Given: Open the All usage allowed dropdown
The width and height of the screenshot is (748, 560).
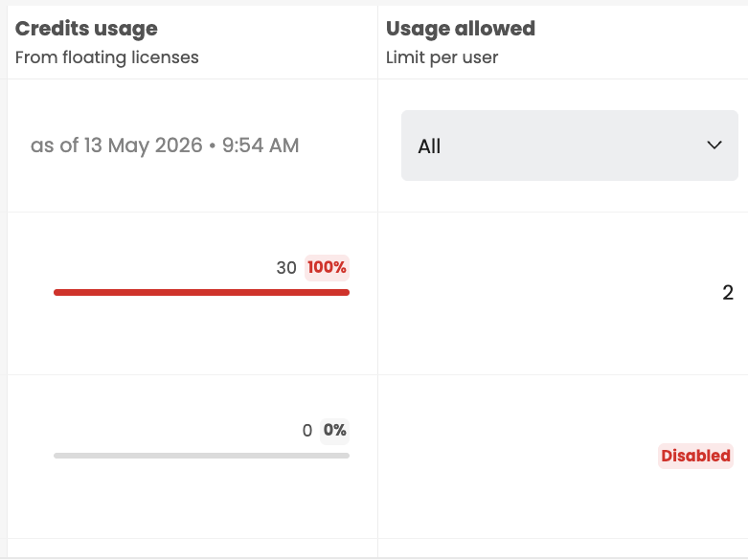Looking at the screenshot, I should (570, 146).
